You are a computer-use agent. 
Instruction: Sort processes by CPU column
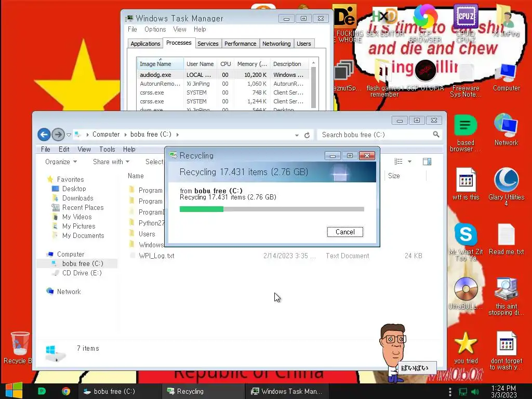click(225, 64)
